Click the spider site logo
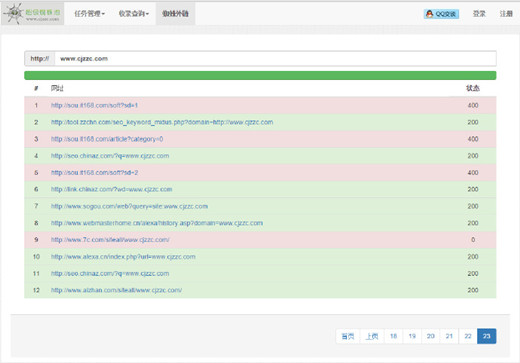Screen dimensions: 520x363 (32, 14)
